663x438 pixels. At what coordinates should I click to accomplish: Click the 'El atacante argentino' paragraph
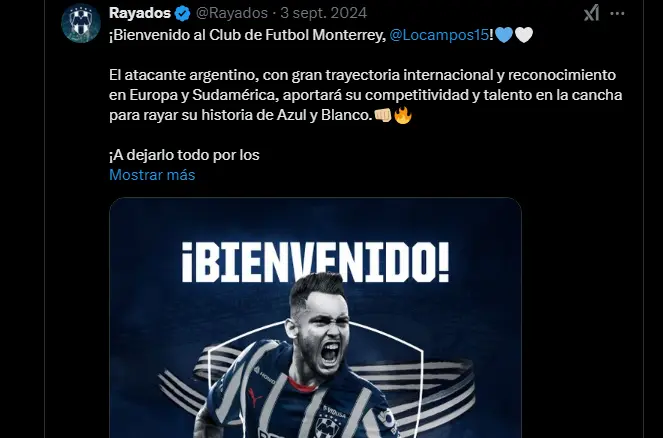point(365,95)
